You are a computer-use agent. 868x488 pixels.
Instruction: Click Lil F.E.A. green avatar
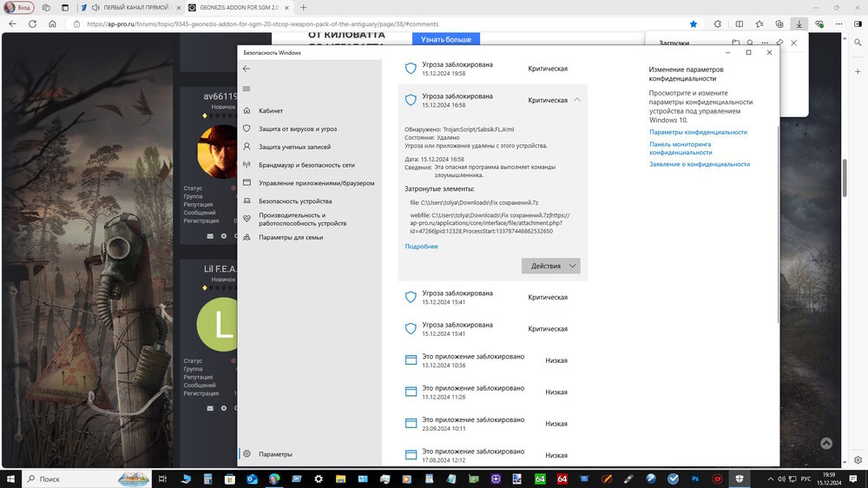(x=218, y=325)
